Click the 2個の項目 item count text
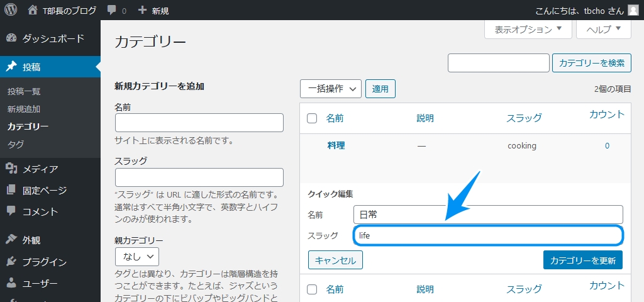Viewport: 644px width, 302px height. click(x=613, y=89)
